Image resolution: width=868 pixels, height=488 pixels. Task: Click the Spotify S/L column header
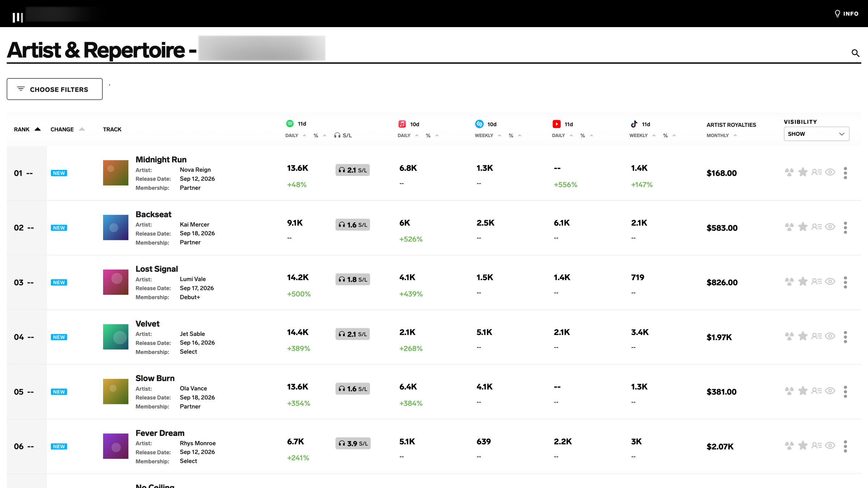pos(343,135)
